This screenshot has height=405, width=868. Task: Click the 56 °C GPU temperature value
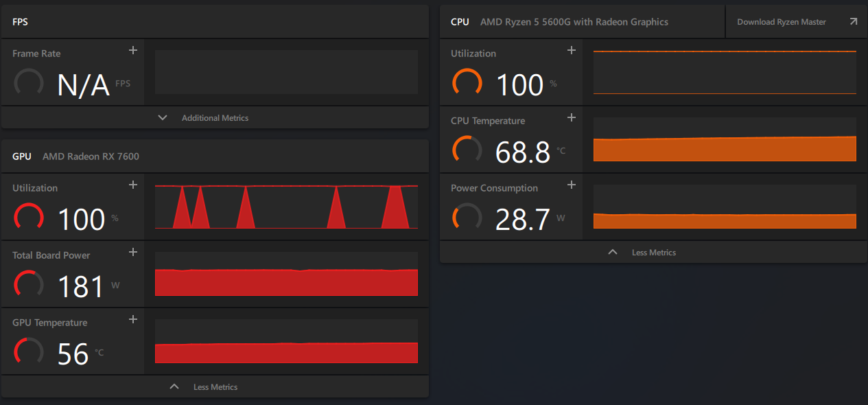point(73,354)
